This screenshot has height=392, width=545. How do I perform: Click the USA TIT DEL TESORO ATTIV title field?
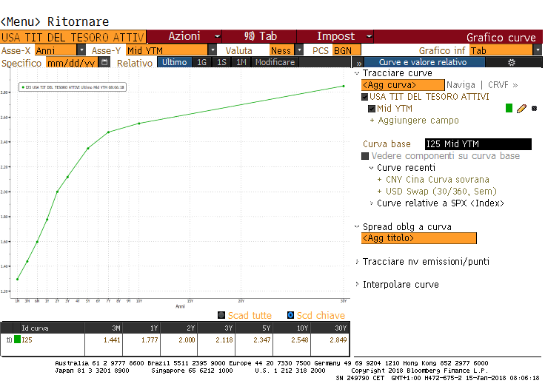73,37
